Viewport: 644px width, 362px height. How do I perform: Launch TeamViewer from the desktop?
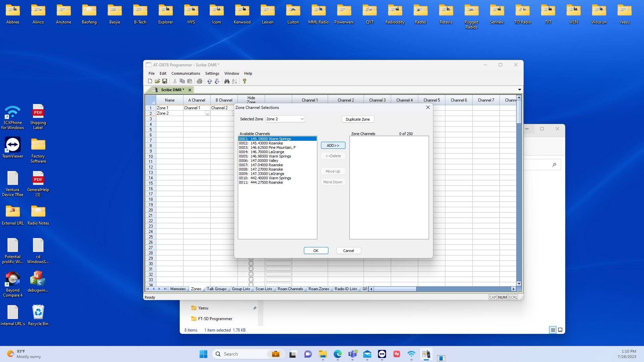click(x=13, y=147)
